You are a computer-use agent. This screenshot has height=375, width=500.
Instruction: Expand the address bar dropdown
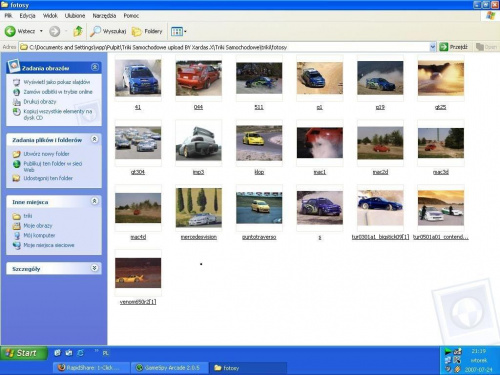click(433, 47)
